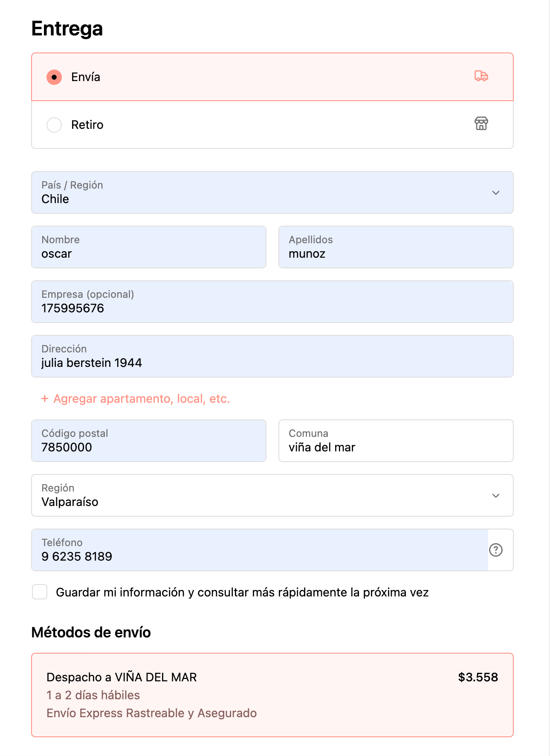Open the País / Región dropdown
The width and height of the screenshot is (550, 756).
click(x=256, y=193)
